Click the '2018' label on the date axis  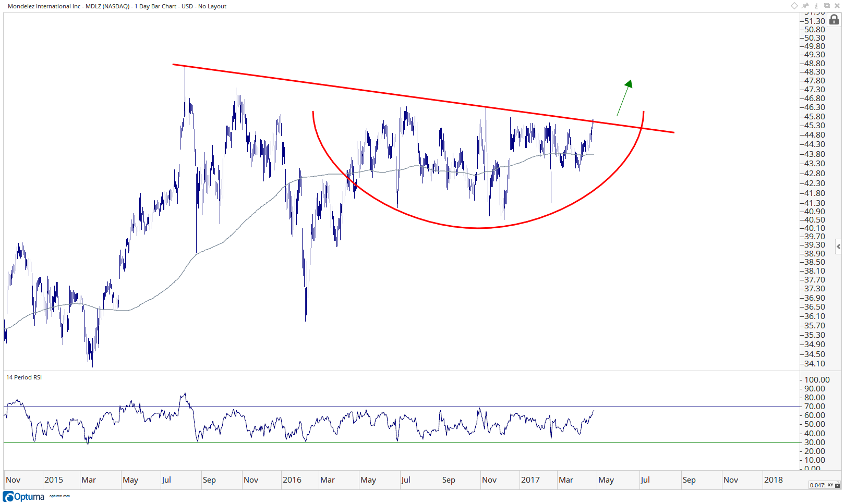tap(773, 480)
